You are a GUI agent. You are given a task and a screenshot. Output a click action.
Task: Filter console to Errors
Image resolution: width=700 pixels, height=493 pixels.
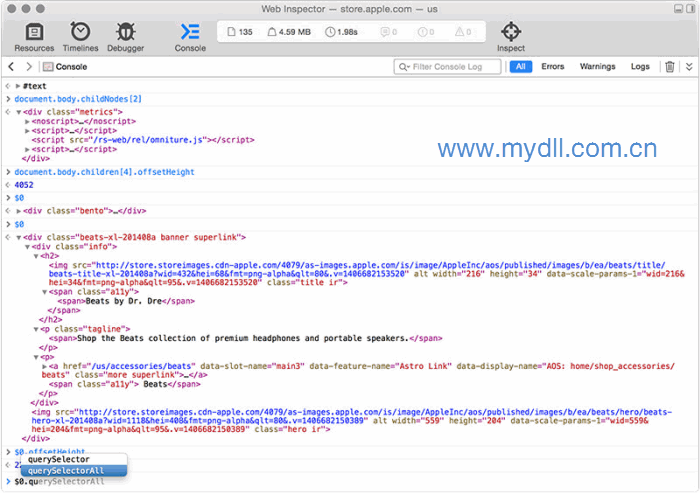(x=553, y=67)
